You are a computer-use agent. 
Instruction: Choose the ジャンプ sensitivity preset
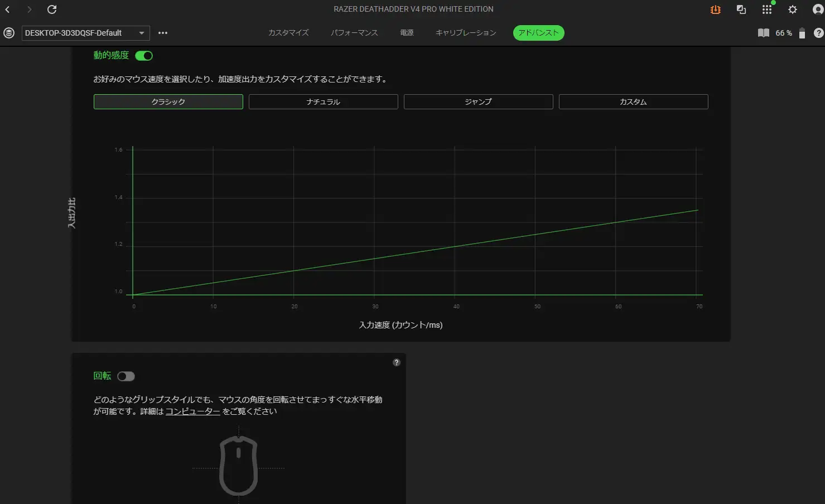[x=479, y=101]
